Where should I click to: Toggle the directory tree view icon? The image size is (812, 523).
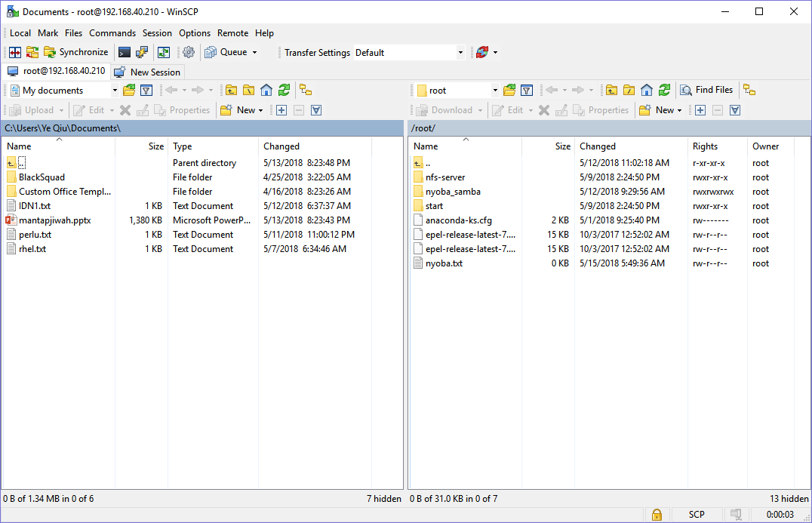(304, 90)
